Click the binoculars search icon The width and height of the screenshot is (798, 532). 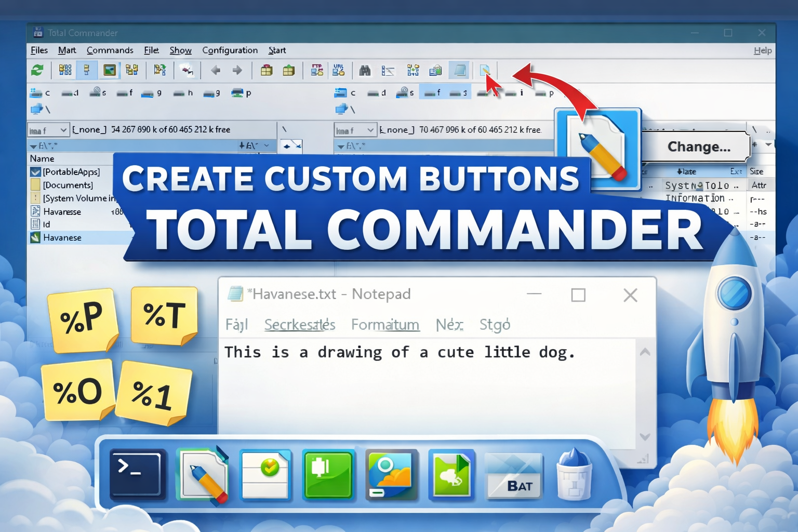point(365,70)
